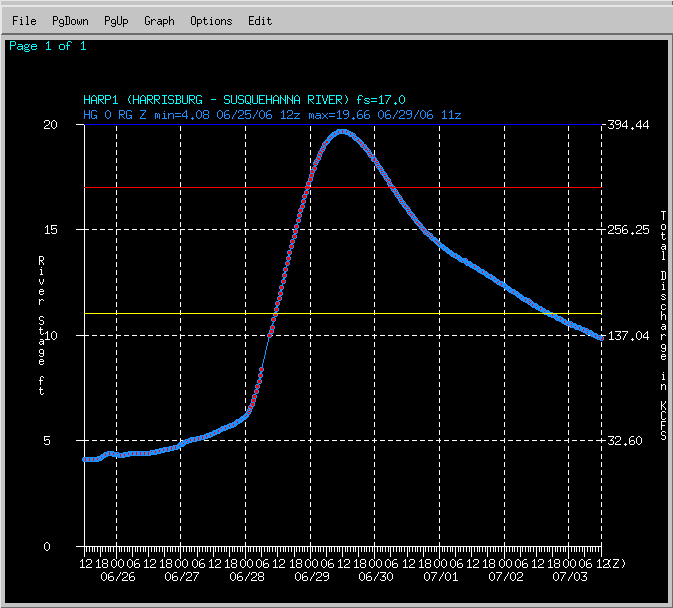Click the PgUp menu item
The width and height of the screenshot is (673, 608).
coord(116,21)
